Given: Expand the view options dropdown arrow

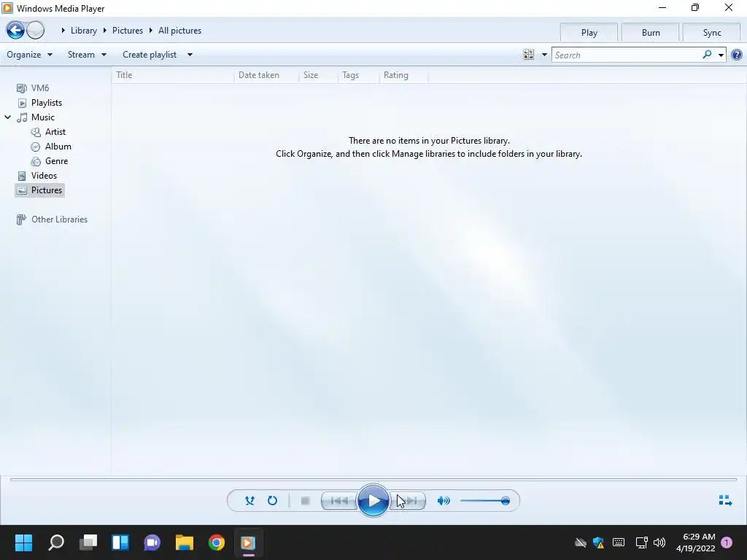Looking at the screenshot, I should (x=544, y=55).
